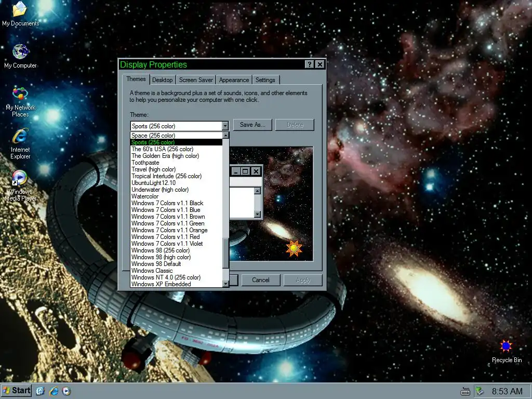The width and height of the screenshot is (532, 399).
Task: Choose Windows 7 Colors v1.1 Blue
Action: tap(177, 210)
